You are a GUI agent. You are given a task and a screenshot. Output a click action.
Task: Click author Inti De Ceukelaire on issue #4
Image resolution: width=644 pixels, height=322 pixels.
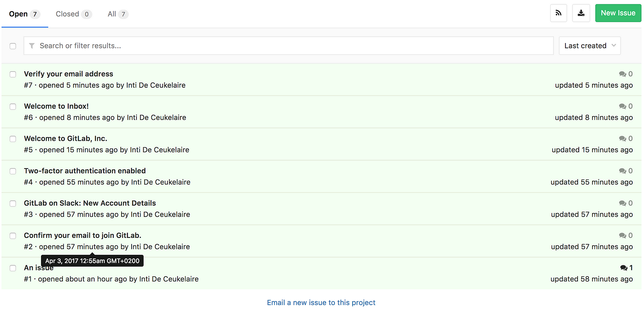(x=161, y=182)
